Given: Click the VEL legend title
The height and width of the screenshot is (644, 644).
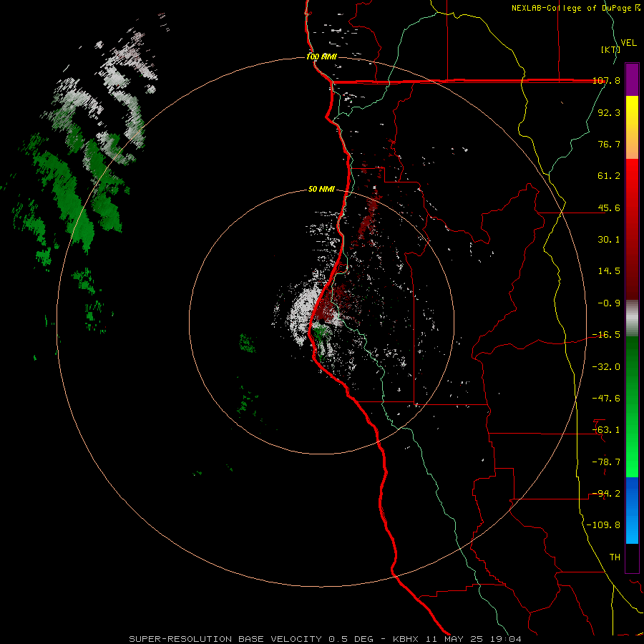Looking at the screenshot, I should pos(628,43).
